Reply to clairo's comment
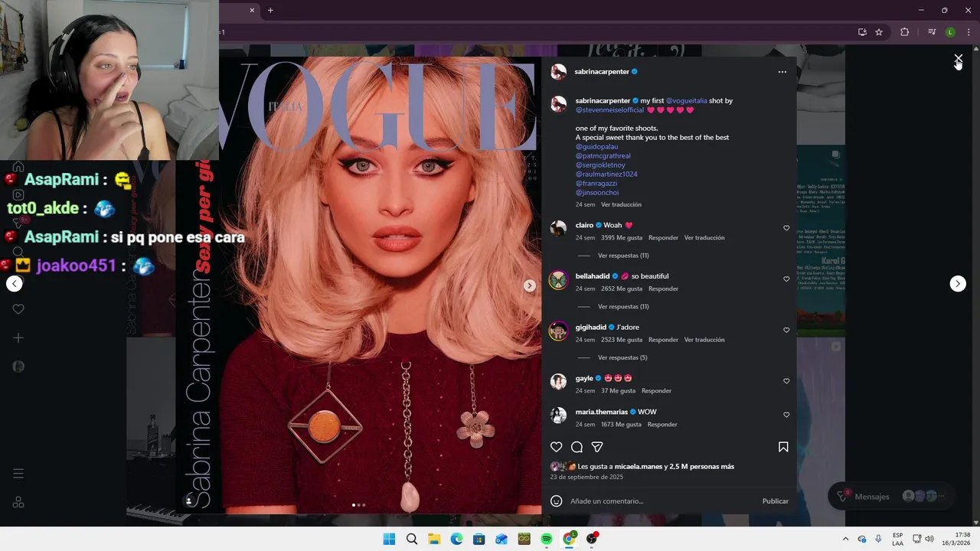This screenshot has width=980, height=551. pyautogui.click(x=663, y=238)
